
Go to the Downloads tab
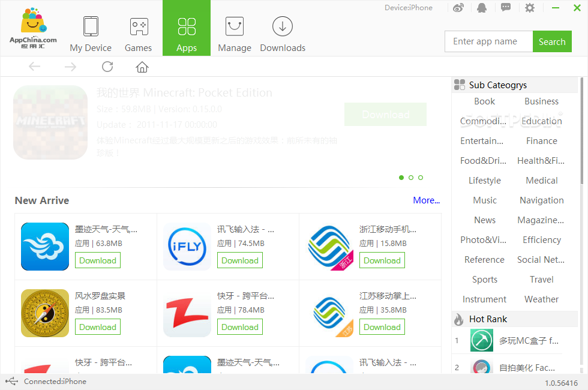click(283, 34)
